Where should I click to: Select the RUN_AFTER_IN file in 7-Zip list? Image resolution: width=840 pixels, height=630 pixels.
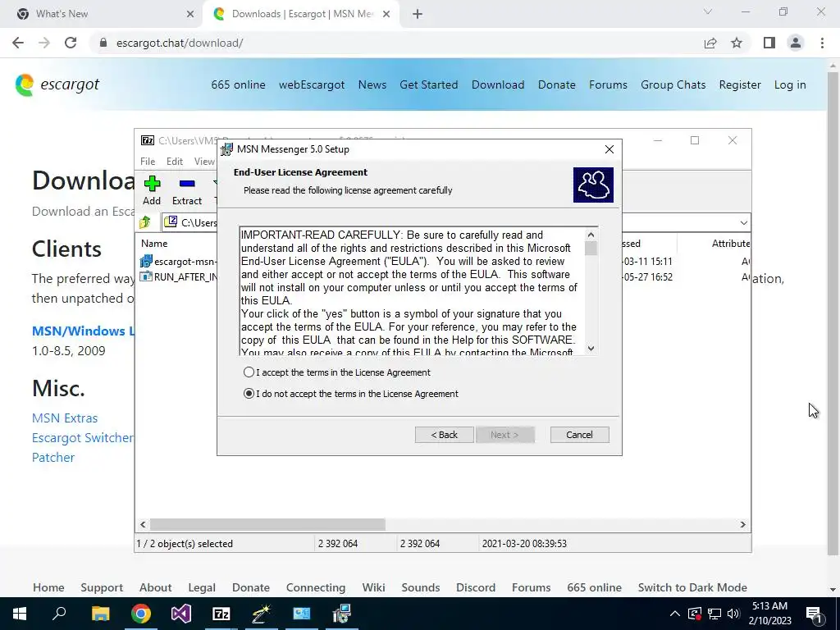tap(178, 277)
